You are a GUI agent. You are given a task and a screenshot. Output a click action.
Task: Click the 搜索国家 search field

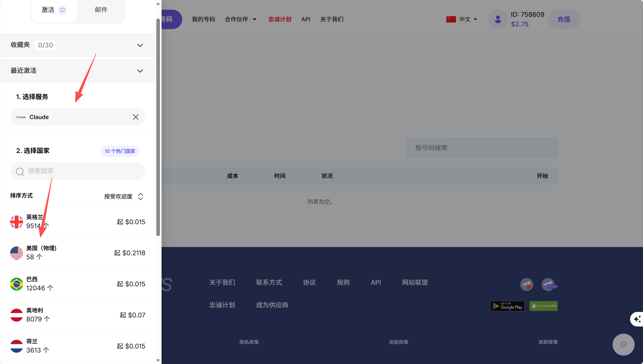coord(78,171)
